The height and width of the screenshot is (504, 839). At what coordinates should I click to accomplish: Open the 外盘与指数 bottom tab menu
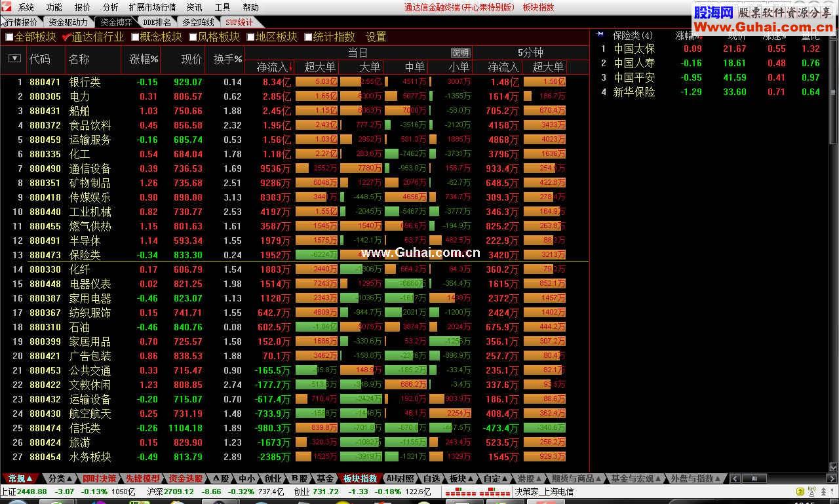[x=695, y=479]
